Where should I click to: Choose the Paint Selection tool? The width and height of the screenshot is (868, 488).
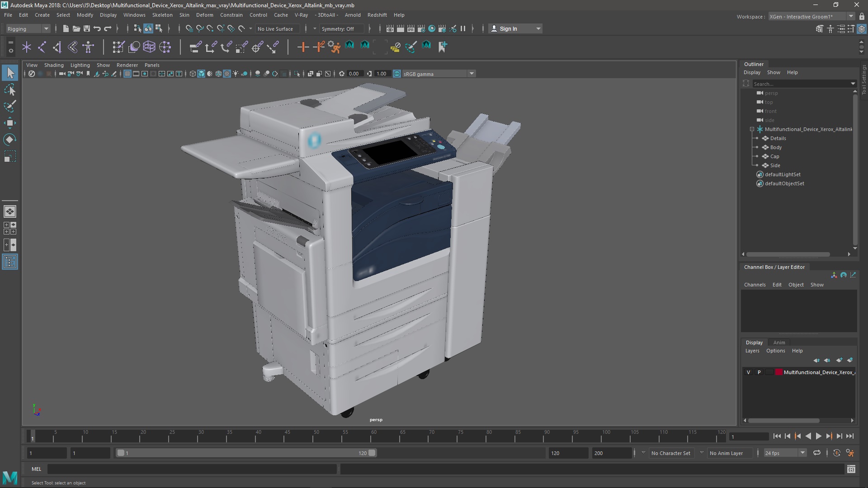pos(10,107)
